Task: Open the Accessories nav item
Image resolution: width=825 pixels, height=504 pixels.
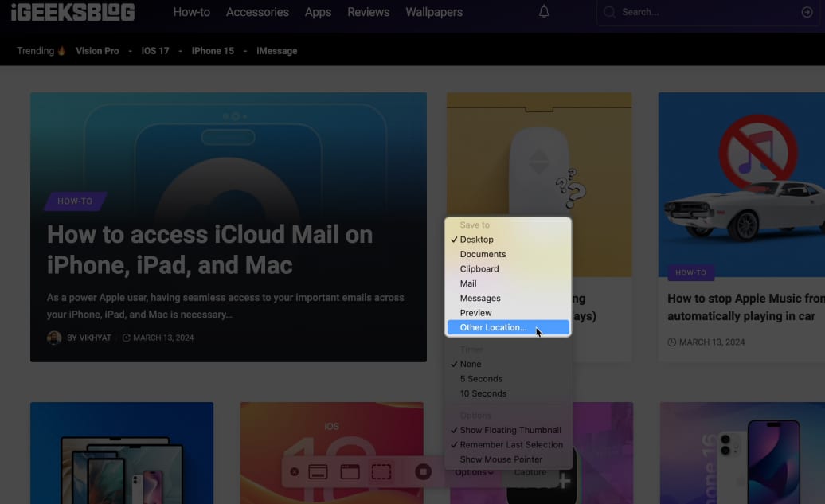Action: coord(257,12)
